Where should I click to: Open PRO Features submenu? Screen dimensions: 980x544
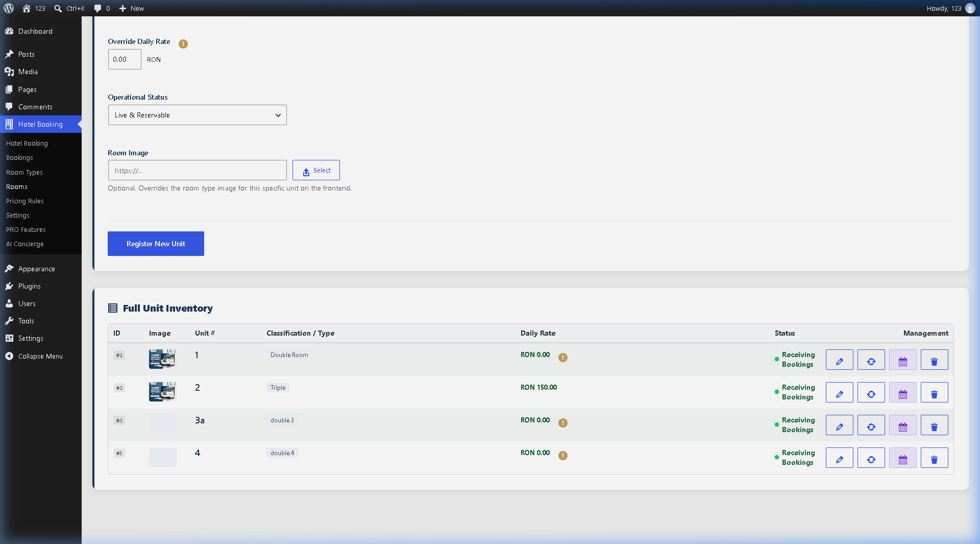click(x=26, y=230)
